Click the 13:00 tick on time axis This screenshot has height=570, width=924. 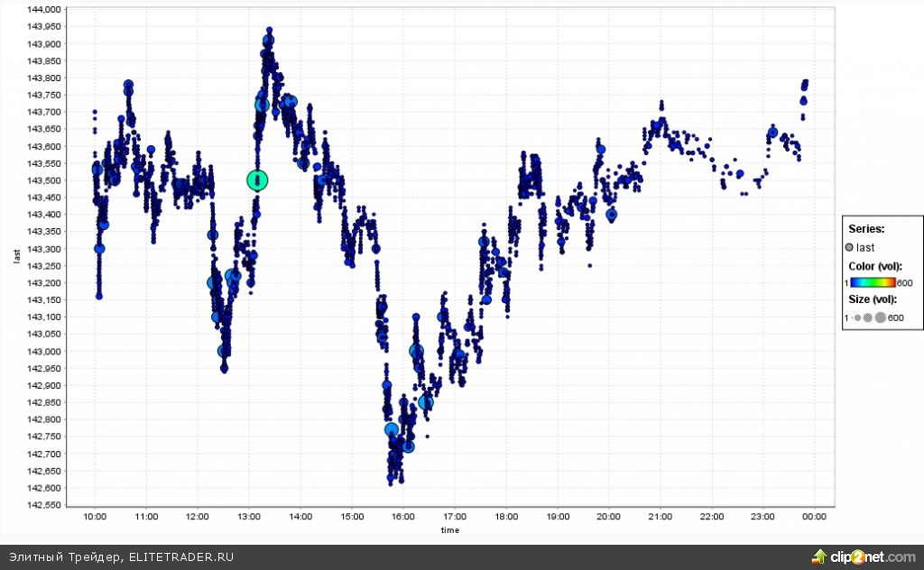point(249,517)
